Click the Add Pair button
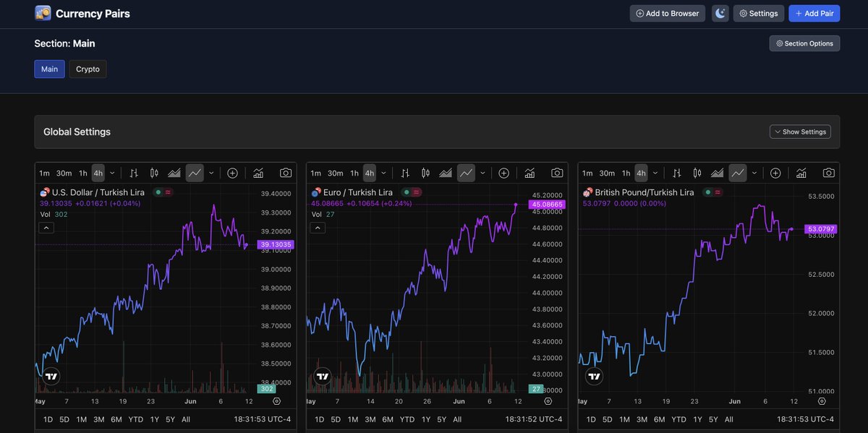This screenshot has width=868, height=433. (814, 13)
